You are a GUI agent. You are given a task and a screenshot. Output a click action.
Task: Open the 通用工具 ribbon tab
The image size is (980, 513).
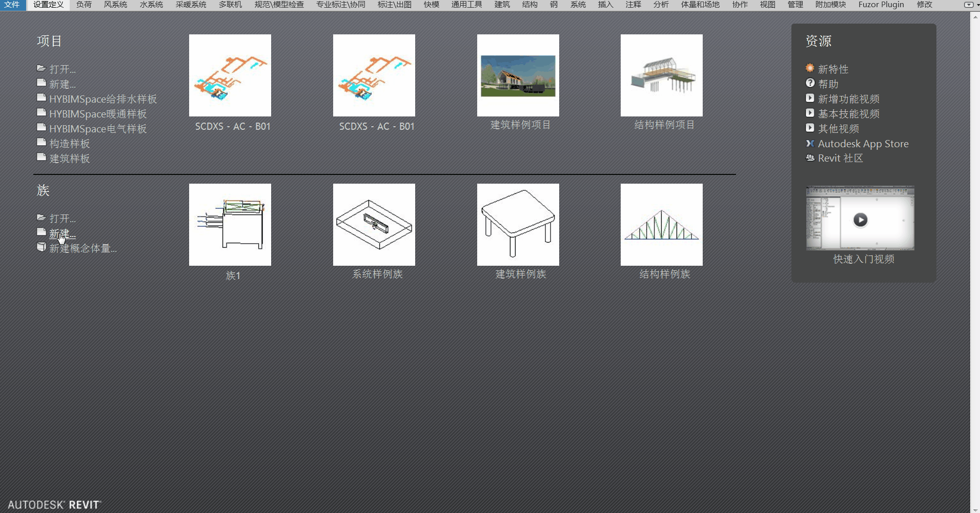pos(466,5)
